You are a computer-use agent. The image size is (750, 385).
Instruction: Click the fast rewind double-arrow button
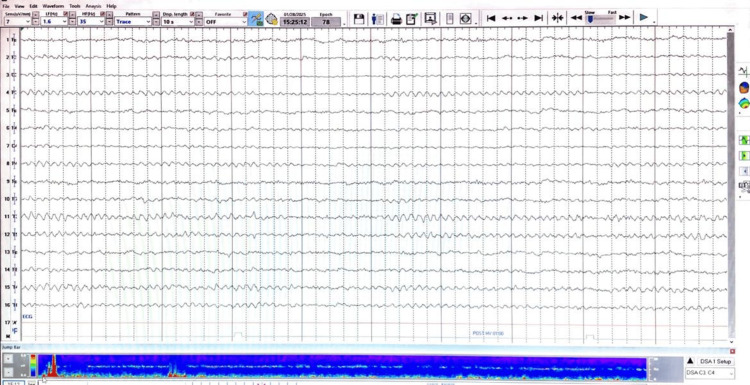(x=576, y=18)
